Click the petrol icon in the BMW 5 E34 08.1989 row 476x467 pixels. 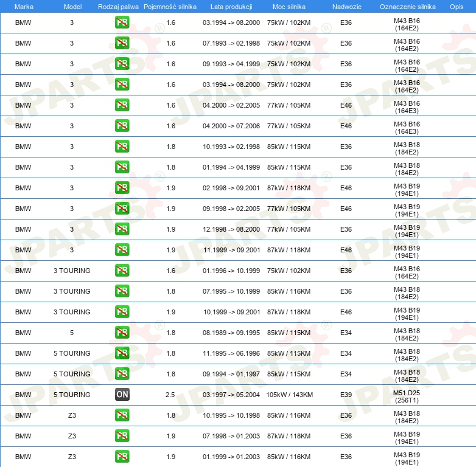click(122, 333)
